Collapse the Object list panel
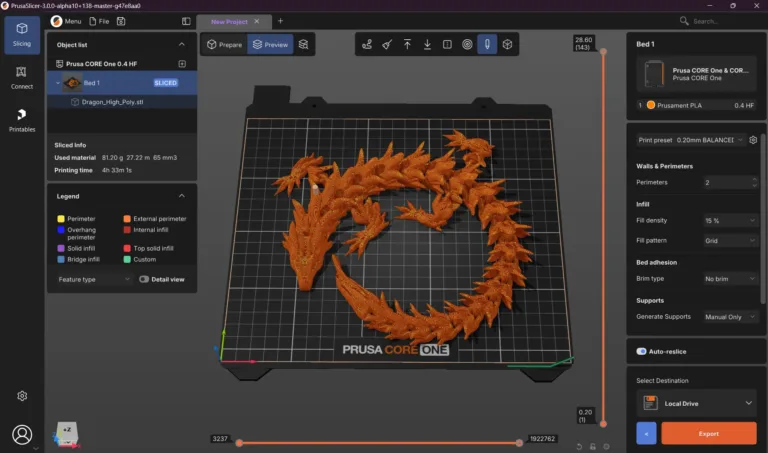The height and width of the screenshot is (453, 768). 182,45
